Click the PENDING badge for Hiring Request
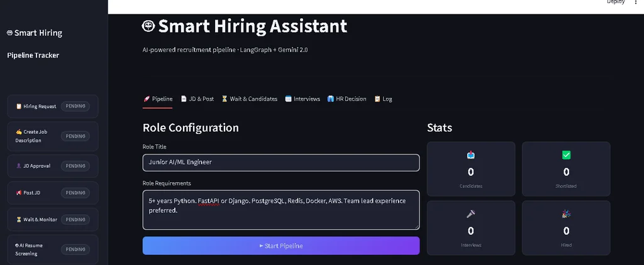Image resolution: width=644 pixels, height=265 pixels. pyautogui.click(x=75, y=106)
